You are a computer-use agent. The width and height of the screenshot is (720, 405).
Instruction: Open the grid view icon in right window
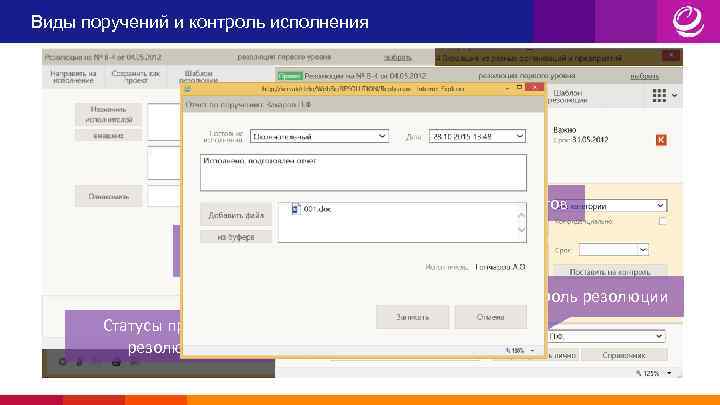point(659,96)
